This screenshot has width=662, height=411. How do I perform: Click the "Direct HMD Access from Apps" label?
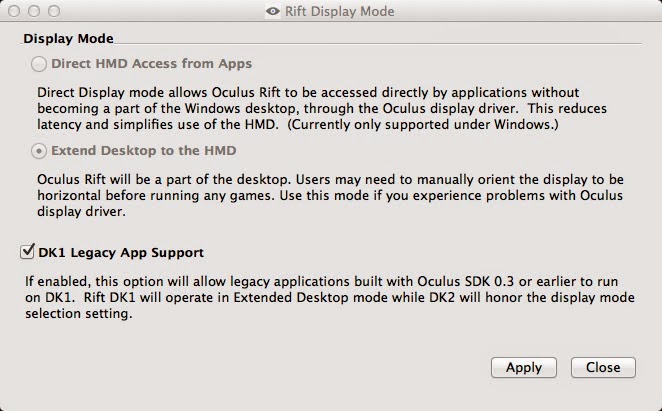[x=151, y=65]
